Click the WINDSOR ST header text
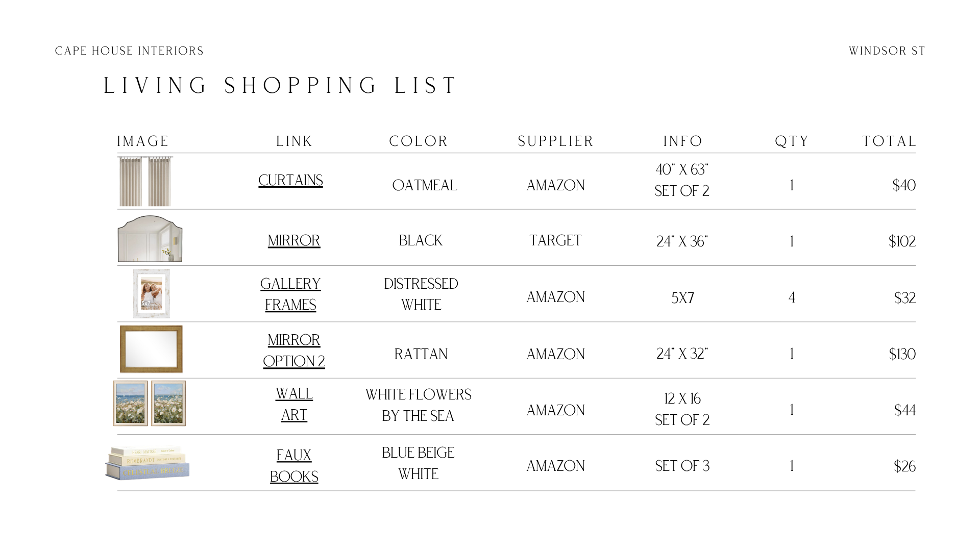Viewport: 980px width, 551px height. coord(887,51)
